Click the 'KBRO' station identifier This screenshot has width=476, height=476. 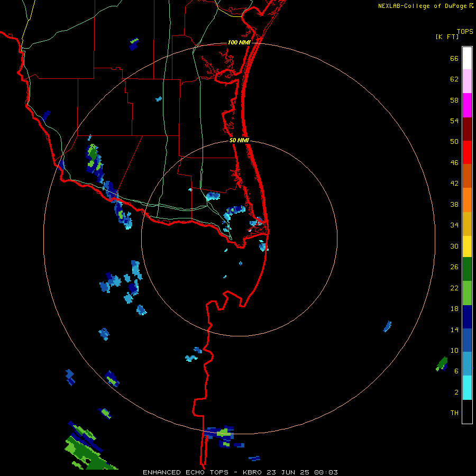click(253, 472)
